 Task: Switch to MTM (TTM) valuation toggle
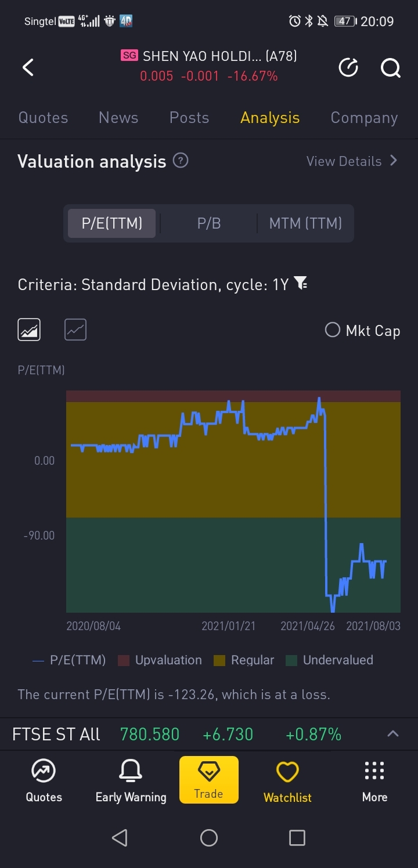[305, 223]
